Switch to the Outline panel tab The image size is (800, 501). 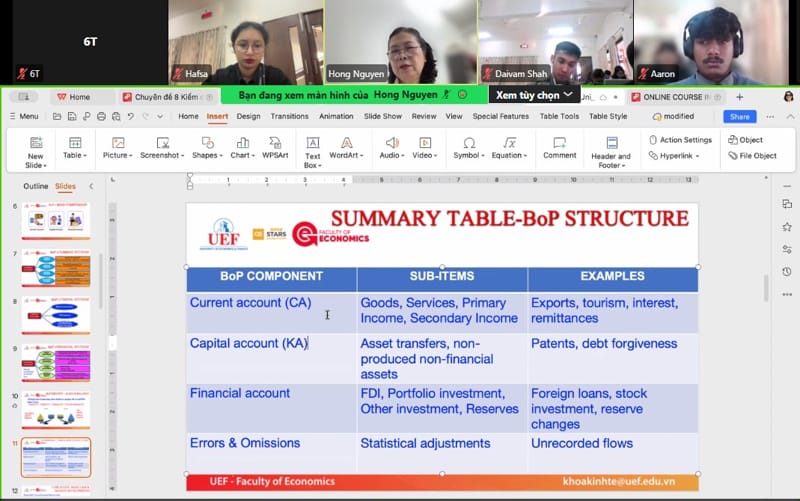click(35, 186)
